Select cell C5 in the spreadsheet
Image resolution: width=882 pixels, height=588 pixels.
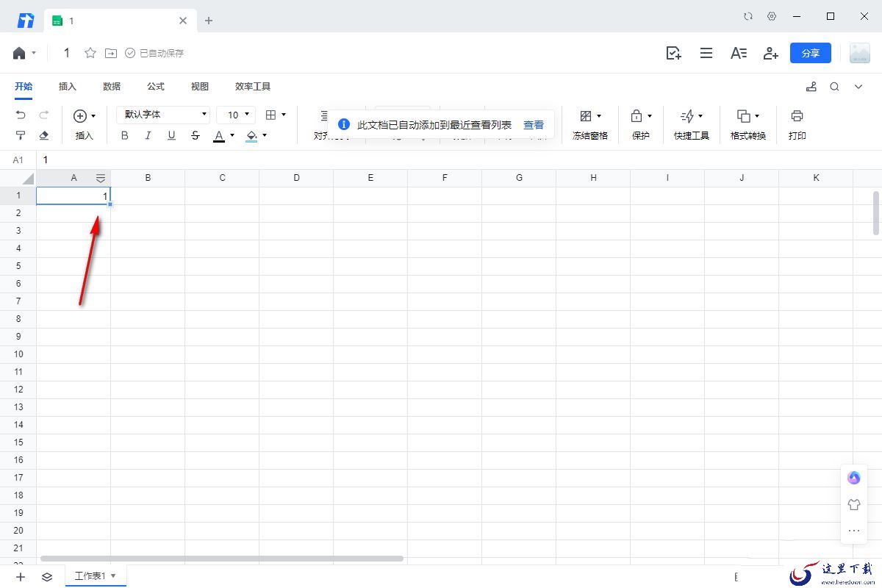222,266
